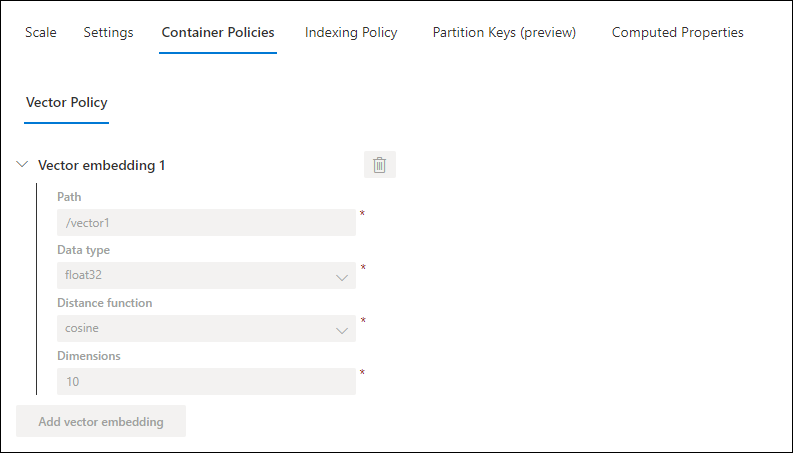Open the Settings tab
The height and width of the screenshot is (453, 793).
[108, 32]
